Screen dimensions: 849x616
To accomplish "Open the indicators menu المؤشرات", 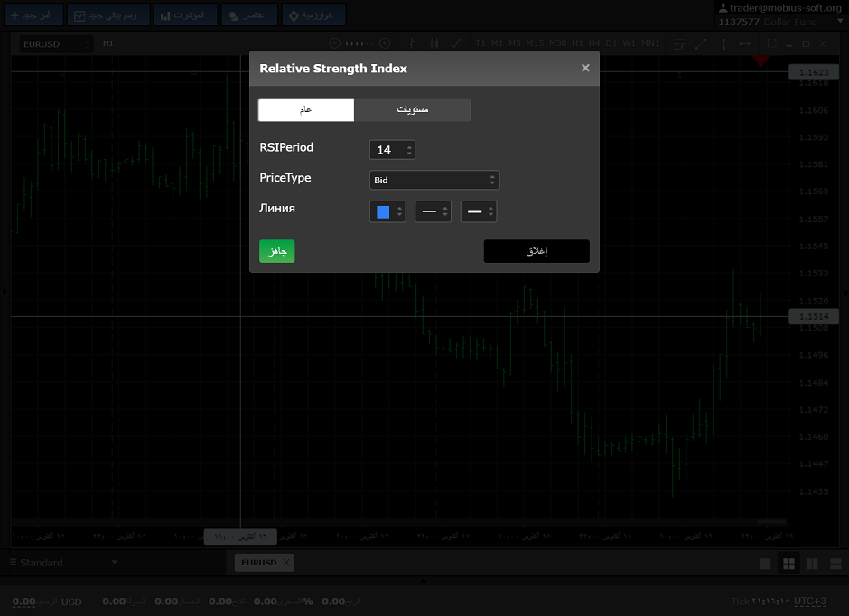I will tap(185, 15).
